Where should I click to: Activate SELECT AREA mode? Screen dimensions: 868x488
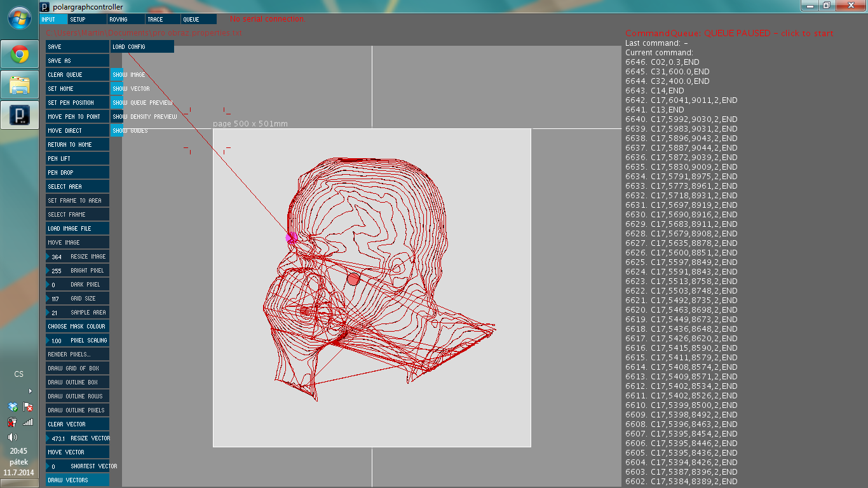point(78,186)
